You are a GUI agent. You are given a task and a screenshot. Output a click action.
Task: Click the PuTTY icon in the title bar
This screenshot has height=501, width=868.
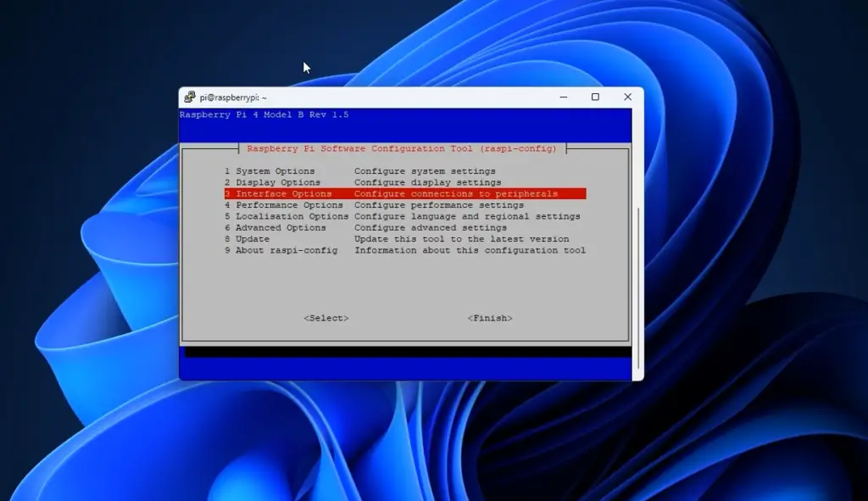click(x=189, y=97)
